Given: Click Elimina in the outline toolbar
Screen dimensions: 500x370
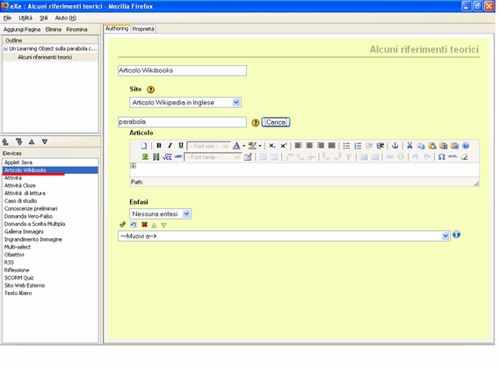Looking at the screenshot, I should click(x=53, y=29).
